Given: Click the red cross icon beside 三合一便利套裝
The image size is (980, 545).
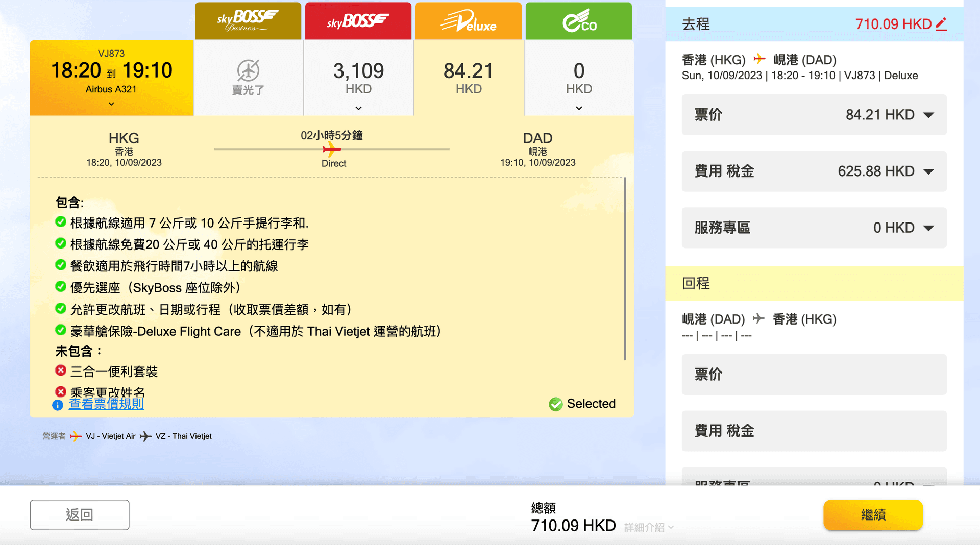Looking at the screenshot, I should 61,370.
